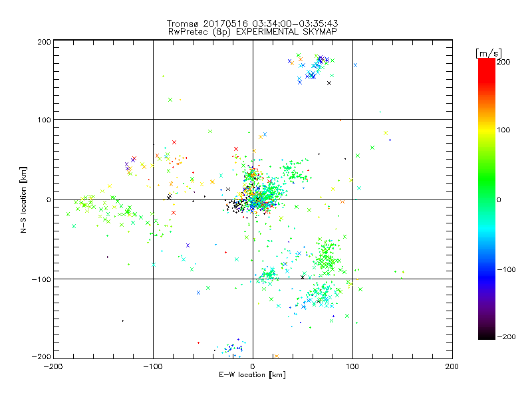The height and width of the screenshot is (399, 532).
Task: Click the title line 'Tromsø 20170516 03:34:00-03:35:43'
Action: pyautogui.click(x=253, y=23)
